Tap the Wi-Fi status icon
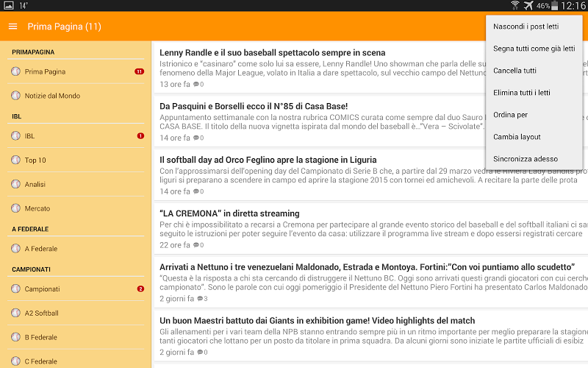The width and height of the screenshot is (588, 368). (x=515, y=5)
